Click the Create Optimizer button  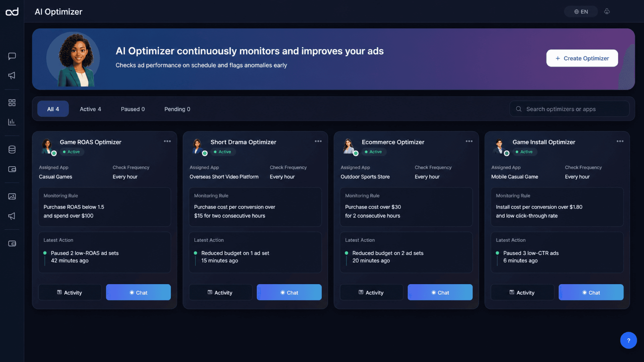(582, 58)
